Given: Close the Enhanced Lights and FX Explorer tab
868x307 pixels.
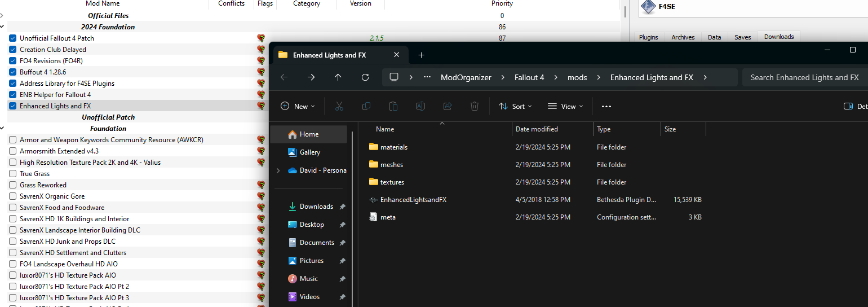Looking at the screenshot, I should [397, 55].
